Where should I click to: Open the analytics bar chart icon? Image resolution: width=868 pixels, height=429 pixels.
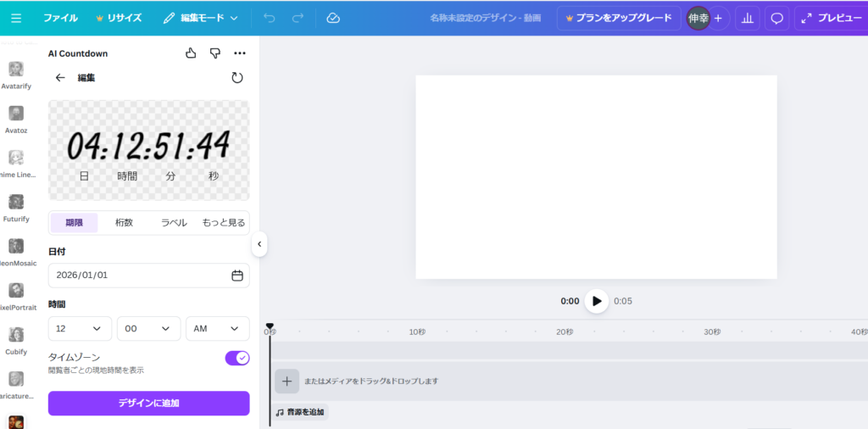tap(747, 18)
